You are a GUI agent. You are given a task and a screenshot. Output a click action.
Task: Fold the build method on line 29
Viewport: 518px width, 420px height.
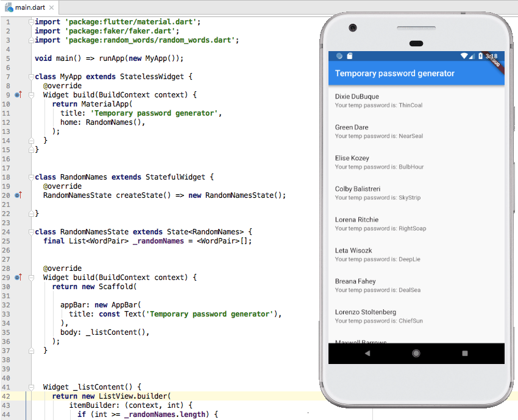point(31,278)
